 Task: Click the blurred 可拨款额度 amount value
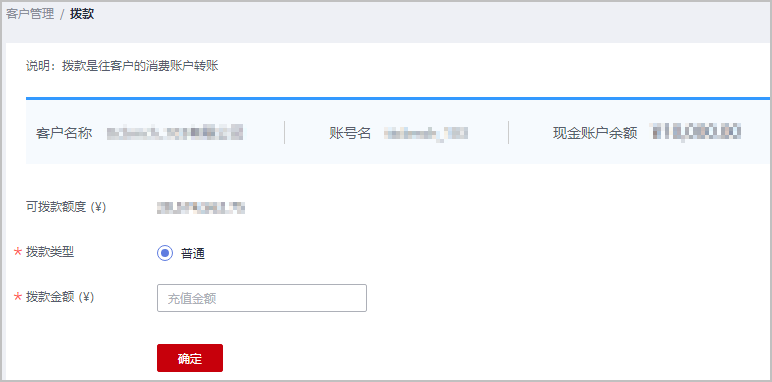point(201,208)
